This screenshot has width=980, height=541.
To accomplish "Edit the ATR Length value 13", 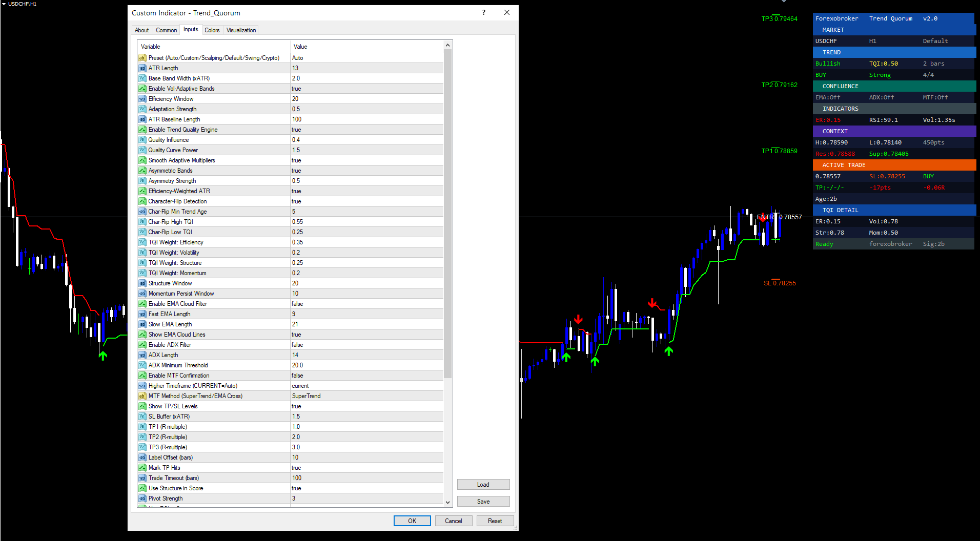I will [366, 68].
